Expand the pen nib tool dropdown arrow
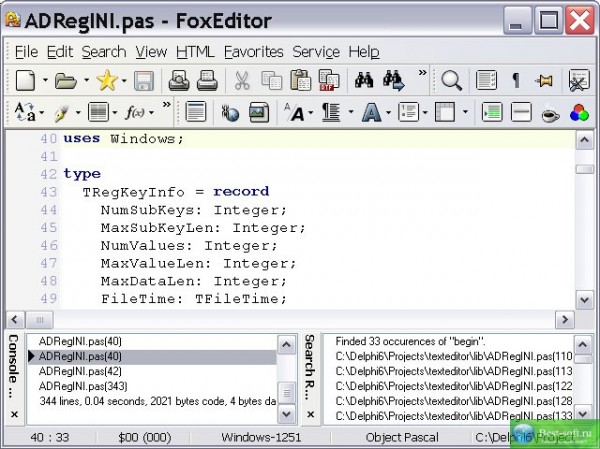 pyautogui.click(x=78, y=113)
